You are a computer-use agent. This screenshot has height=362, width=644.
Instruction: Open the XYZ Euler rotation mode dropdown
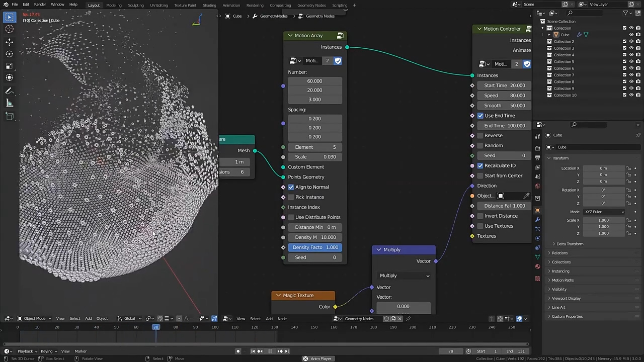coord(604,212)
